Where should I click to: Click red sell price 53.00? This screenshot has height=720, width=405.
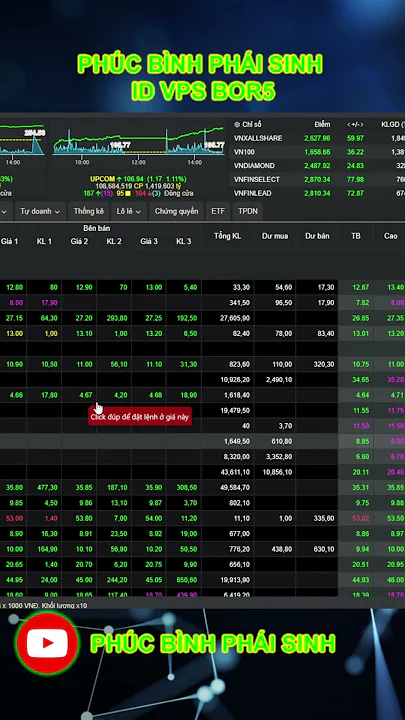click(x=11, y=518)
